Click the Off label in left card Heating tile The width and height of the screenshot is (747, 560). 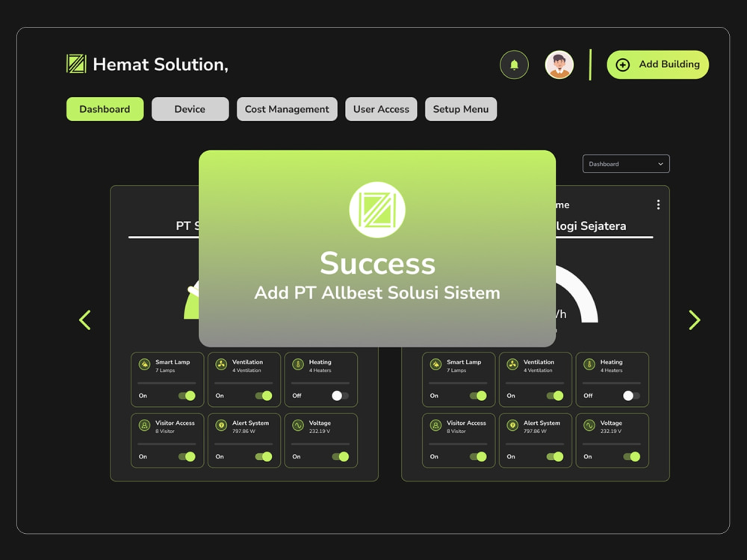click(x=297, y=396)
